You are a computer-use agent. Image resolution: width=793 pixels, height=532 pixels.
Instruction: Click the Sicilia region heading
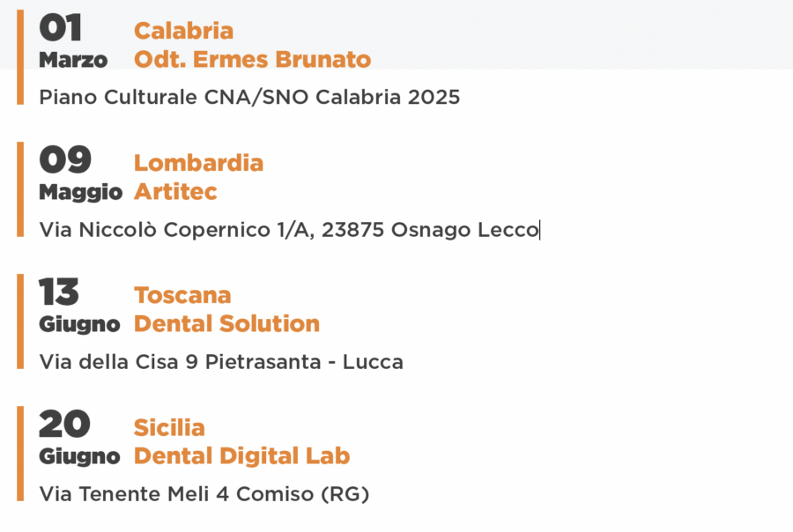point(169,427)
